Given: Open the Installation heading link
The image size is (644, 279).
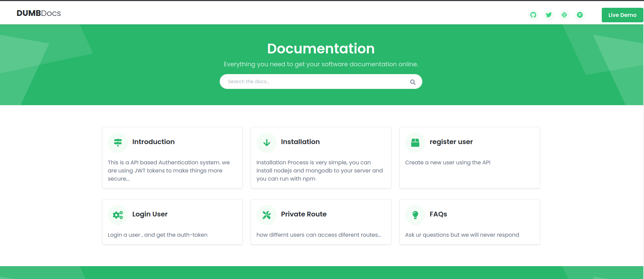Looking at the screenshot, I should coord(300,142).
